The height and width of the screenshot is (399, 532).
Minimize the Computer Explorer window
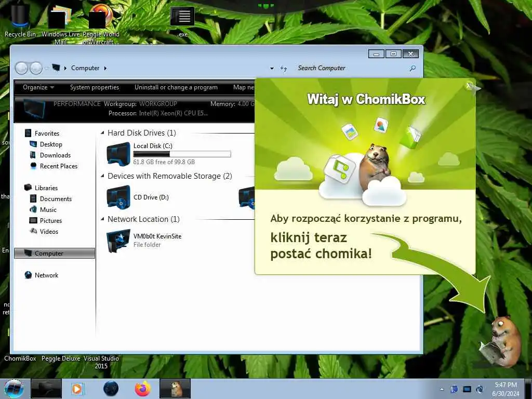376,54
